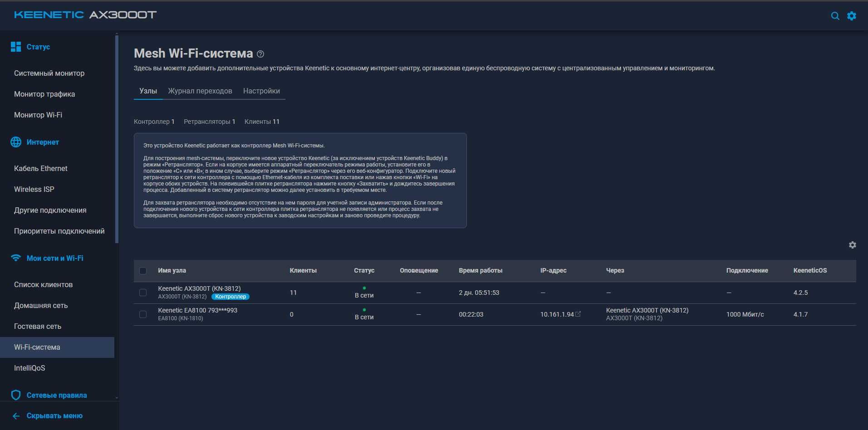This screenshot has width=868, height=430.
Task: Click the Статус section label
Action: point(38,47)
